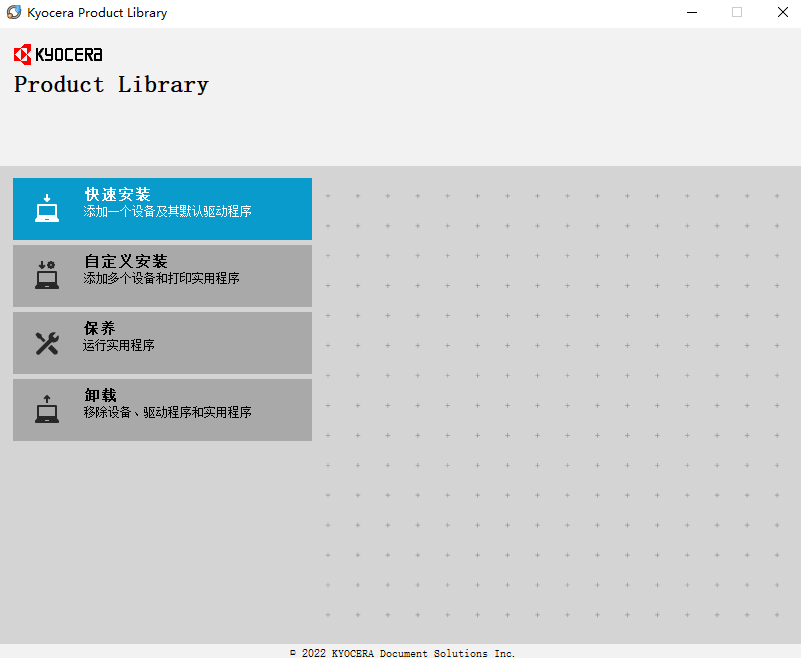Choose 卸载 to remove drivers
The image size is (801, 658).
(x=160, y=408)
